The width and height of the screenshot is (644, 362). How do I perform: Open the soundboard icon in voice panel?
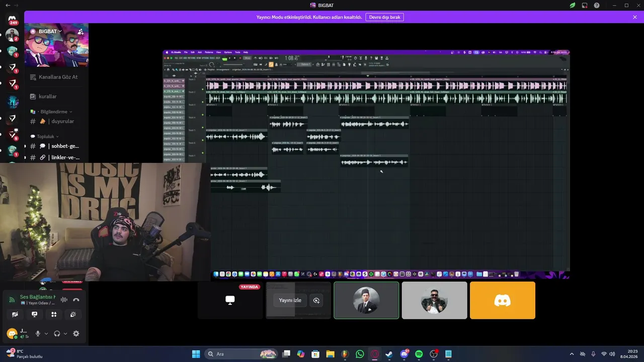tap(73, 314)
